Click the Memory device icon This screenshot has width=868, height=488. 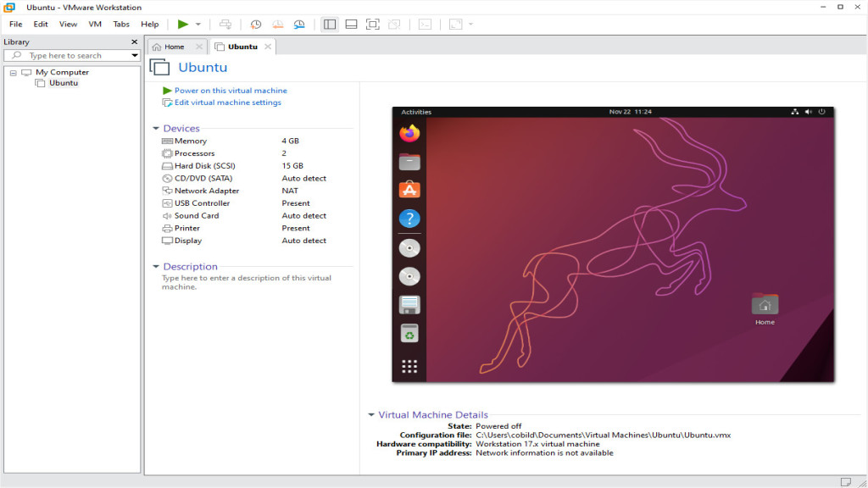(x=168, y=141)
